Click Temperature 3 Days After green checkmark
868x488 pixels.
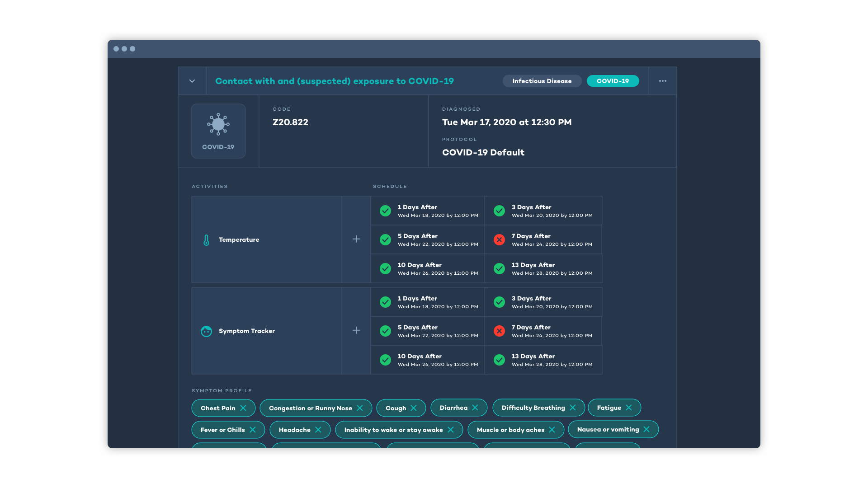(x=499, y=211)
